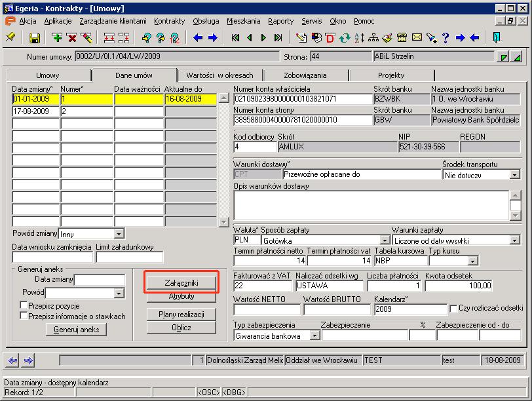The image size is (532, 401).
Task: Click the Oblicz button
Action: (x=181, y=328)
